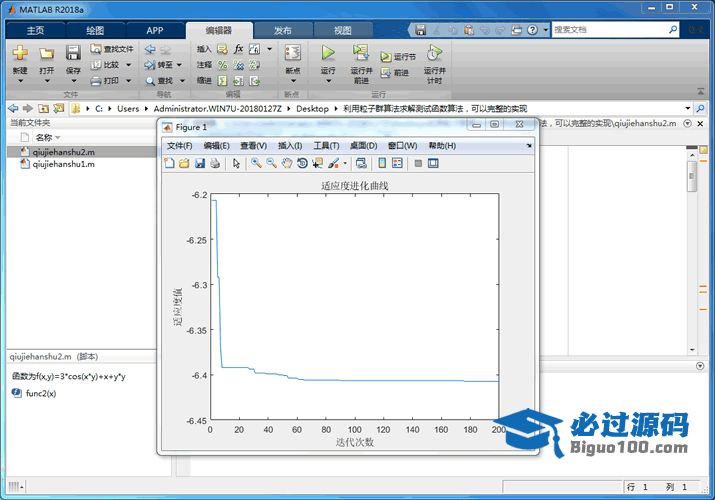Screen dimensions: 715x500
Task: Switch to the Plots (绘图) tab
Action: pyautogui.click(x=95, y=31)
